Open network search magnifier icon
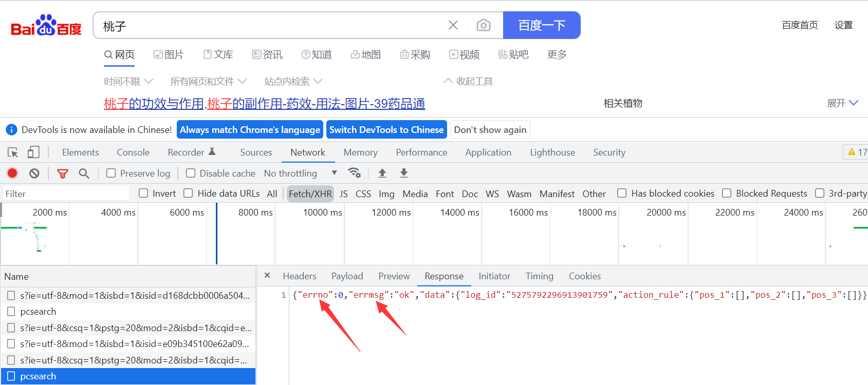 pos(84,174)
